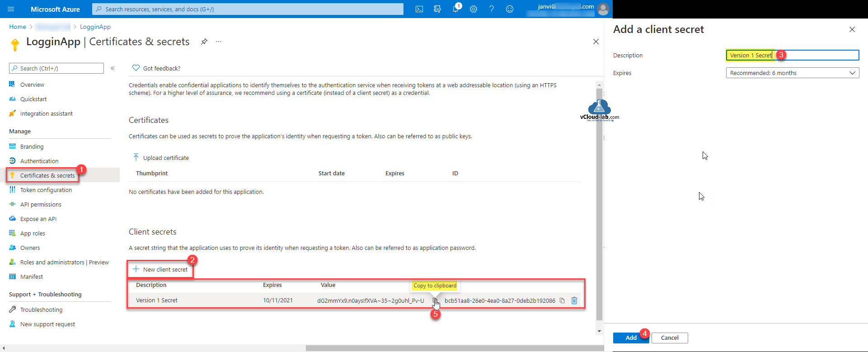Viewport: 868px width, 352px height.
Task: Open the Azure portal hamburger menu
Action: [x=11, y=9]
